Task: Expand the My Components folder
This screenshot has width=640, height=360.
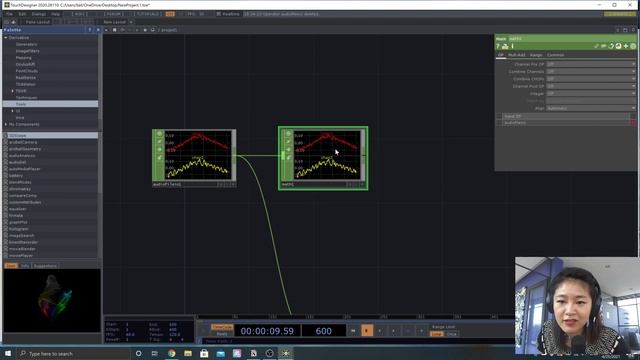Action: 6,124
